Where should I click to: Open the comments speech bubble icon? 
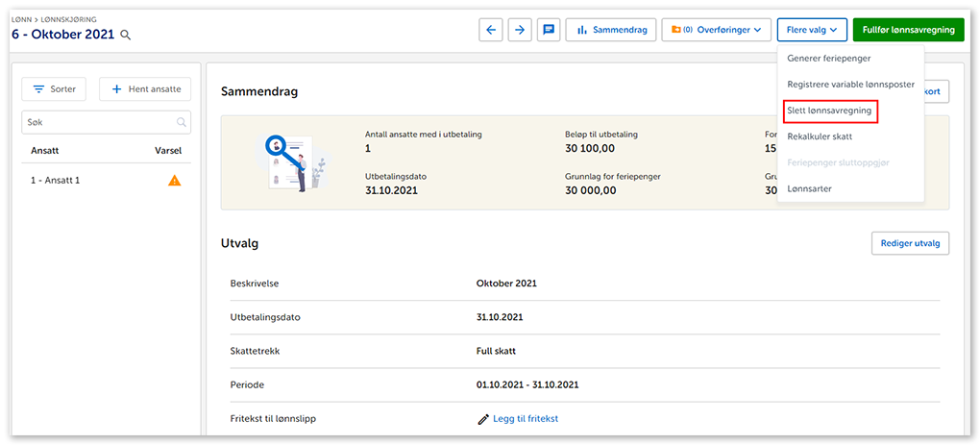(x=549, y=30)
